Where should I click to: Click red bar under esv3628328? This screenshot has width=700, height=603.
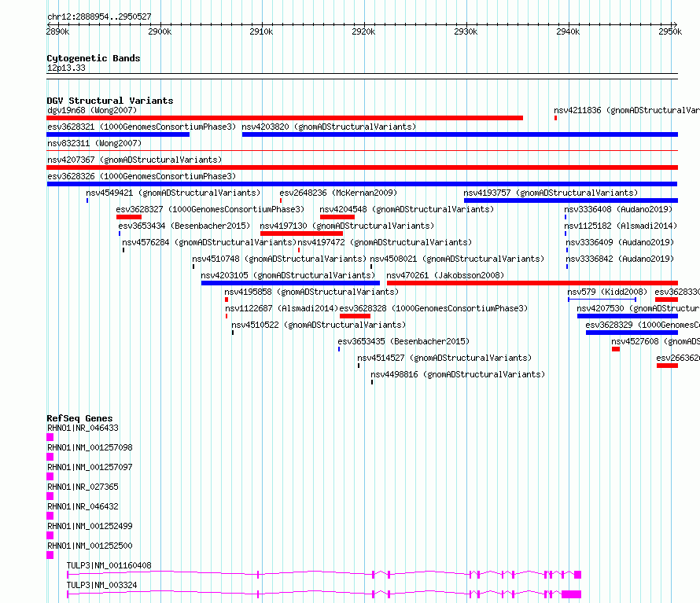point(356,317)
